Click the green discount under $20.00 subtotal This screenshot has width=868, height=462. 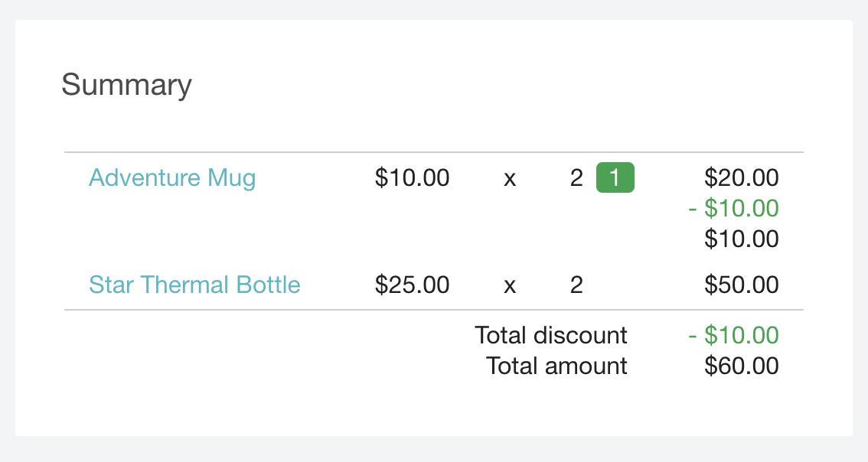733,208
